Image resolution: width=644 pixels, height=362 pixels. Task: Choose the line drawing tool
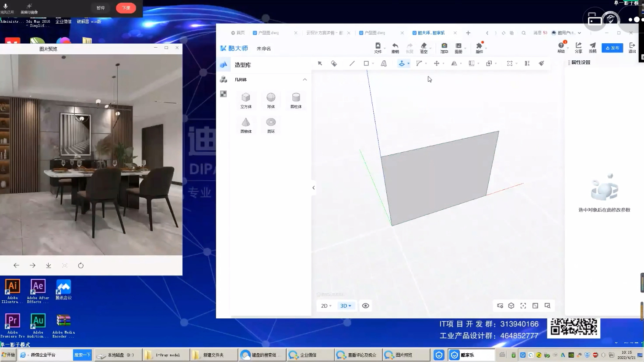pyautogui.click(x=352, y=63)
